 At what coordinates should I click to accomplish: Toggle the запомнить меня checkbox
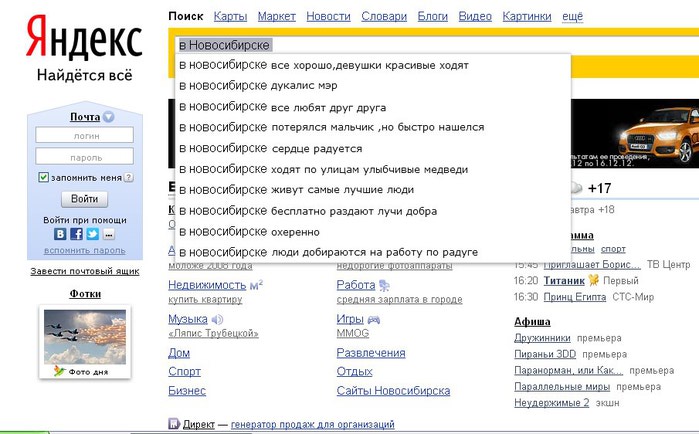(x=43, y=177)
